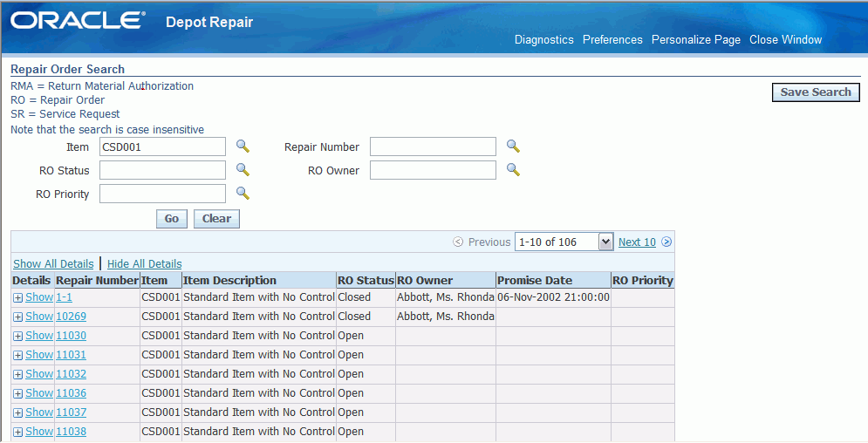This screenshot has height=443, width=868.
Task: Open repair number 11036 link
Action: 71,393
